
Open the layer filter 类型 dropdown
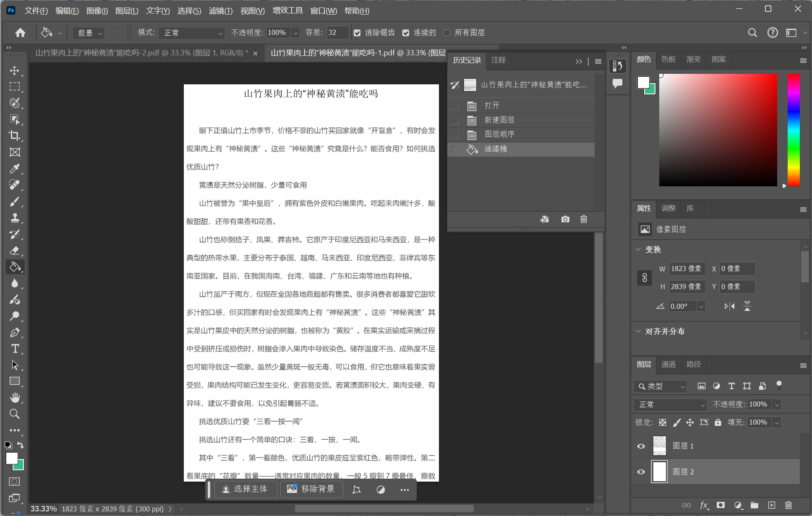click(x=660, y=386)
